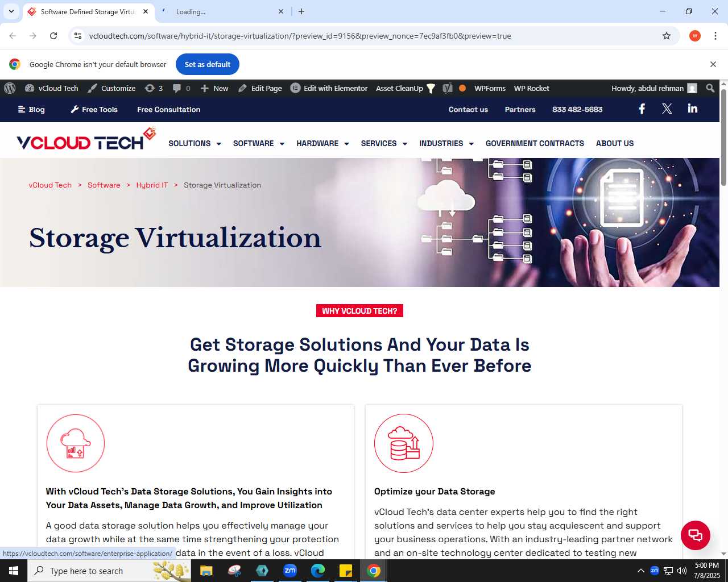Viewport: 728px width, 582px height.
Task: Open the vCloud Tech dashboard link
Action: tap(52, 88)
